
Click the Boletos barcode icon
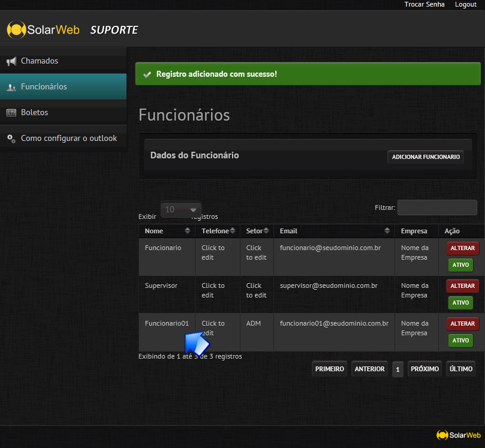click(x=11, y=113)
